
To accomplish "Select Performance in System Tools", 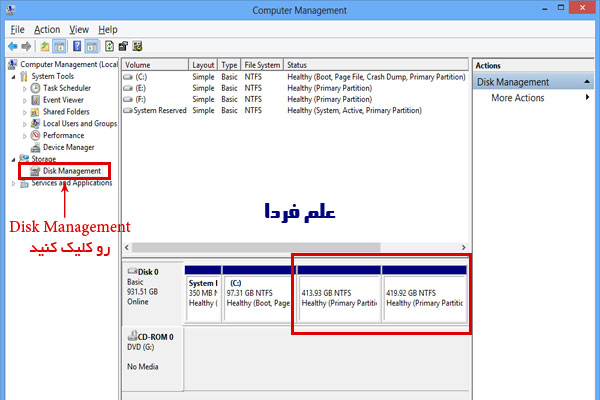I will pos(63,135).
